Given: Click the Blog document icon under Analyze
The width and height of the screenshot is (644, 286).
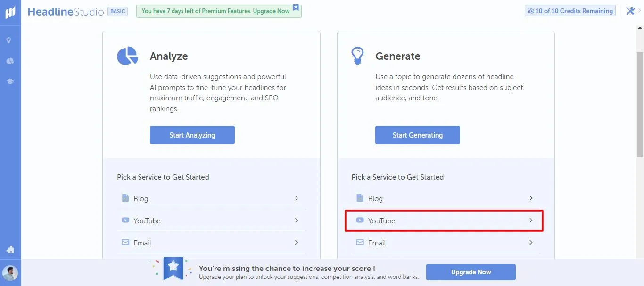Looking at the screenshot, I should pyautogui.click(x=125, y=198).
